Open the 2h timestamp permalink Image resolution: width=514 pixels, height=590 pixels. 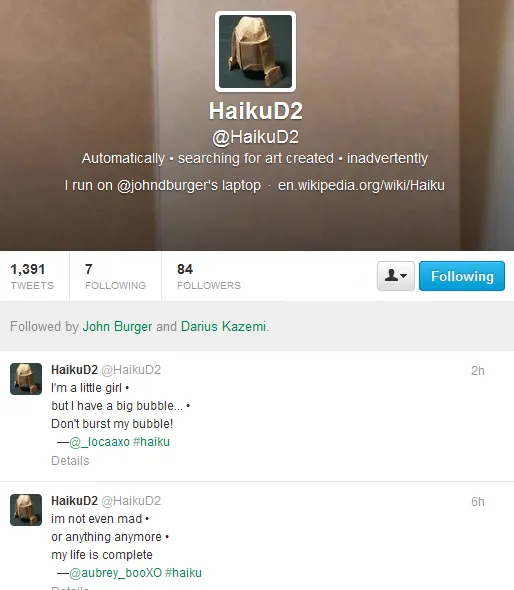(x=478, y=371)
